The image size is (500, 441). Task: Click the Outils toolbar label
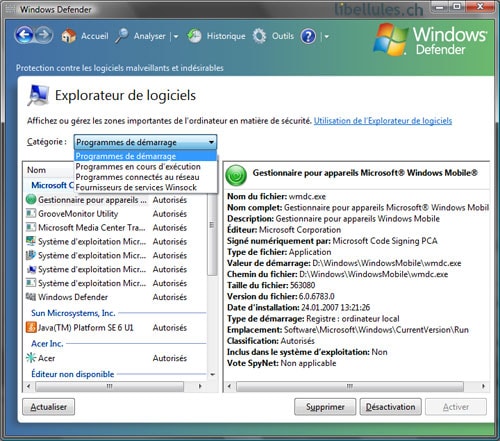[283, 36]
